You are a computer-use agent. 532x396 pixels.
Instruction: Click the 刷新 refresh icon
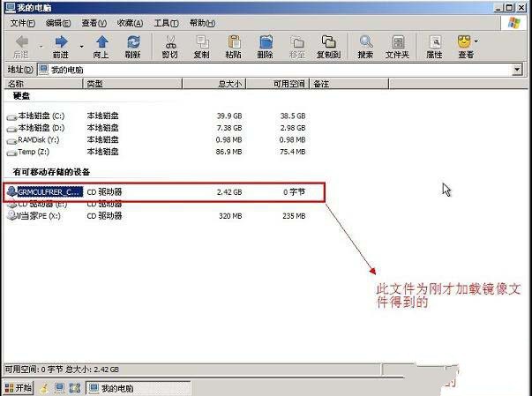[132, 41]
